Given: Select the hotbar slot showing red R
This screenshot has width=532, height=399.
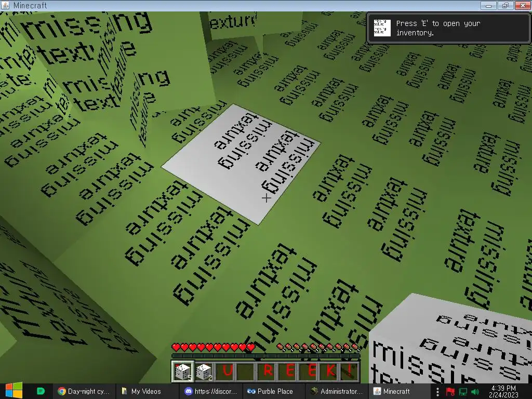Looking at the screenshot, I should pos(267,371).
